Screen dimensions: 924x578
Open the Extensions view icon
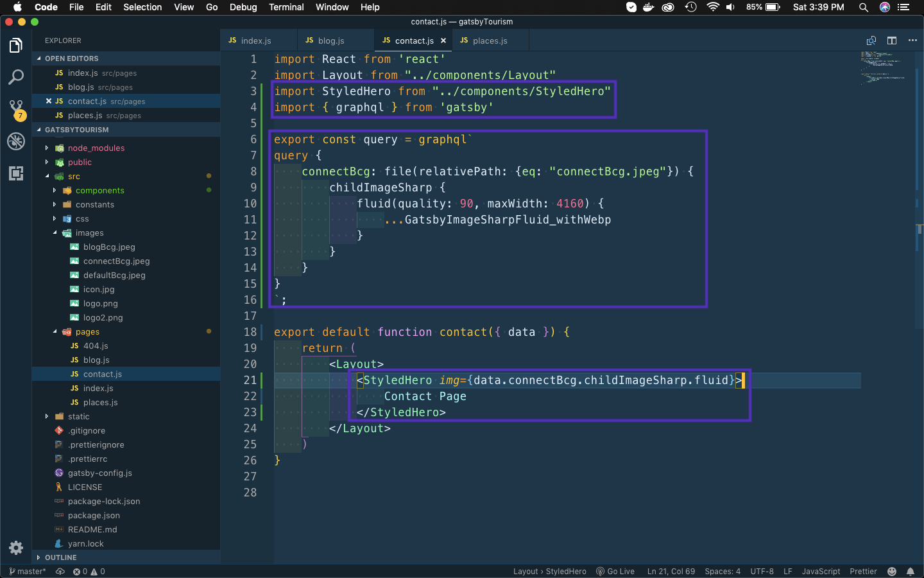coord(16,173)
